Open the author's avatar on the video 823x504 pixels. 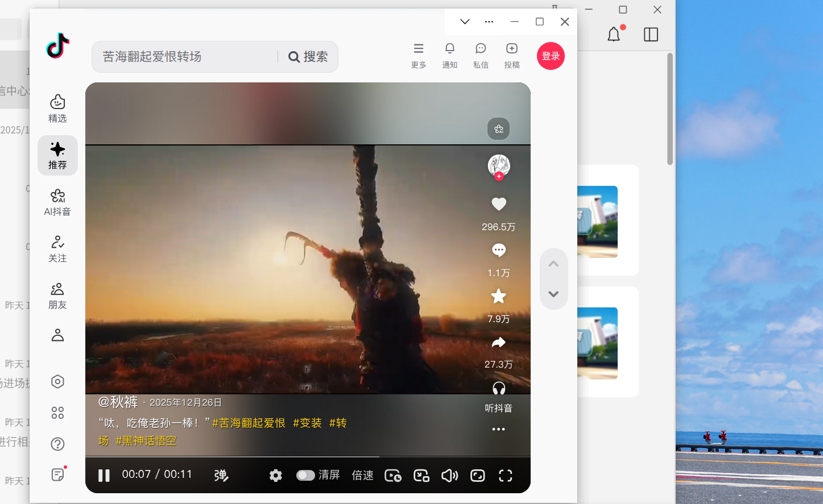(499, 165)
